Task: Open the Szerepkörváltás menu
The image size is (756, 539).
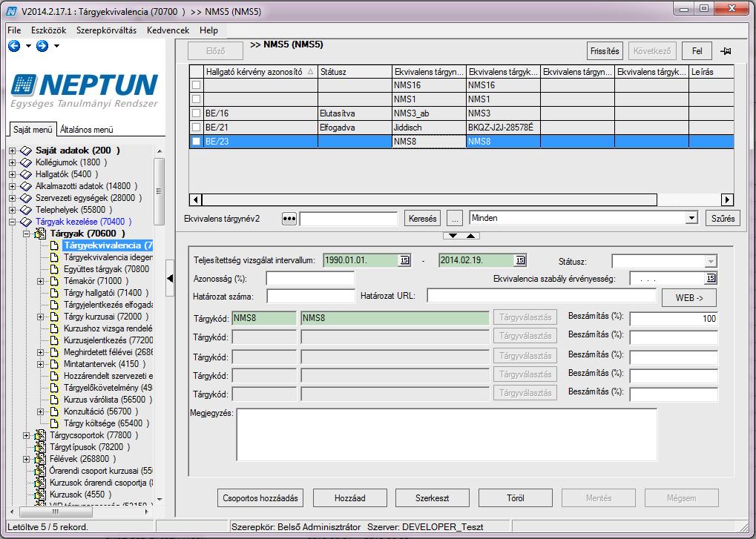Action: (x=106, y=30)
